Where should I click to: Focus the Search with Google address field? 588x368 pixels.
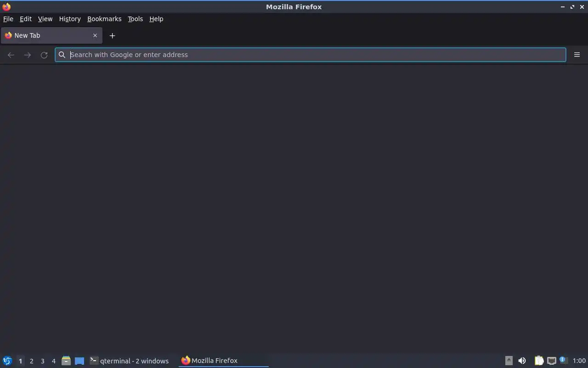point(311,55)
